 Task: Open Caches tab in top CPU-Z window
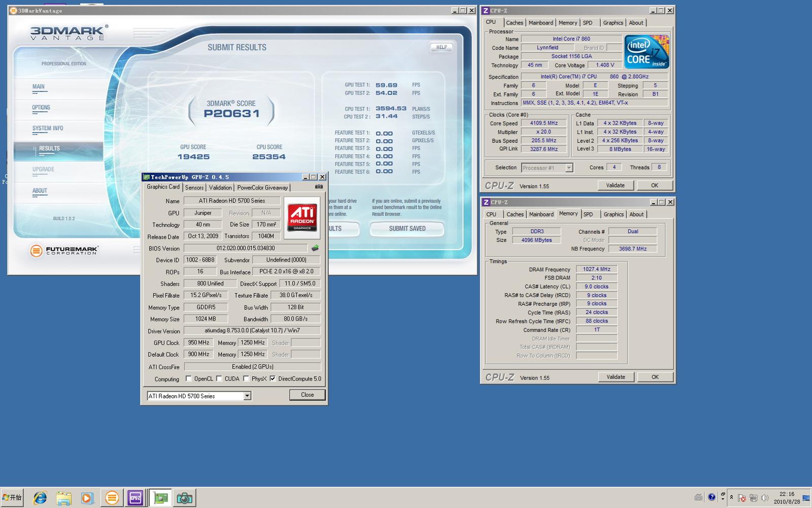pos(515,23)
